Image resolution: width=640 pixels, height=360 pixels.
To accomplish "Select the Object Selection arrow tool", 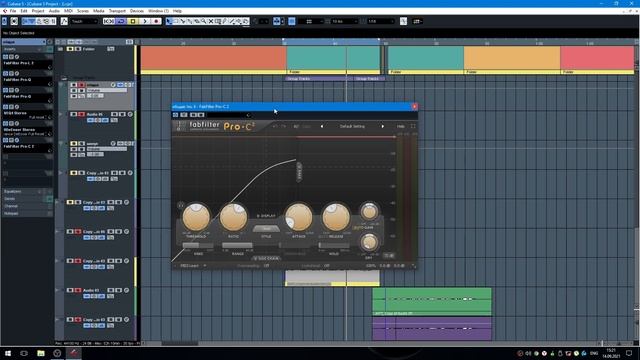I will click(169, 21).
